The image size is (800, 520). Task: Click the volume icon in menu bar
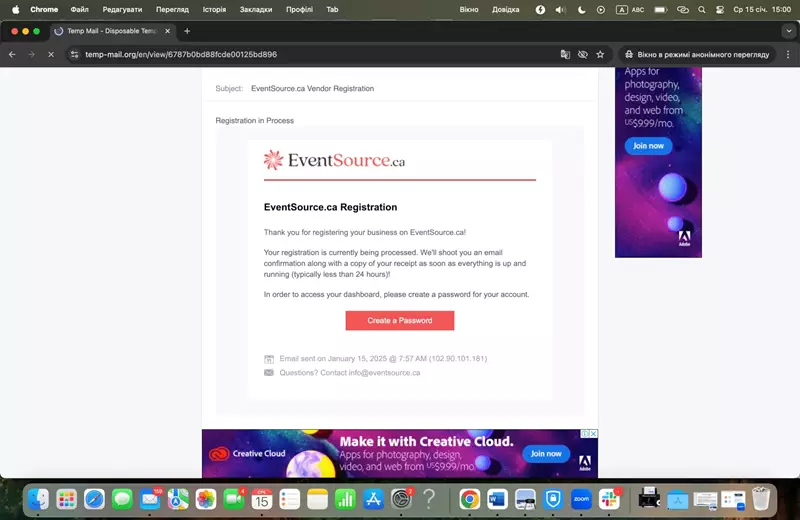click(560, 10)
